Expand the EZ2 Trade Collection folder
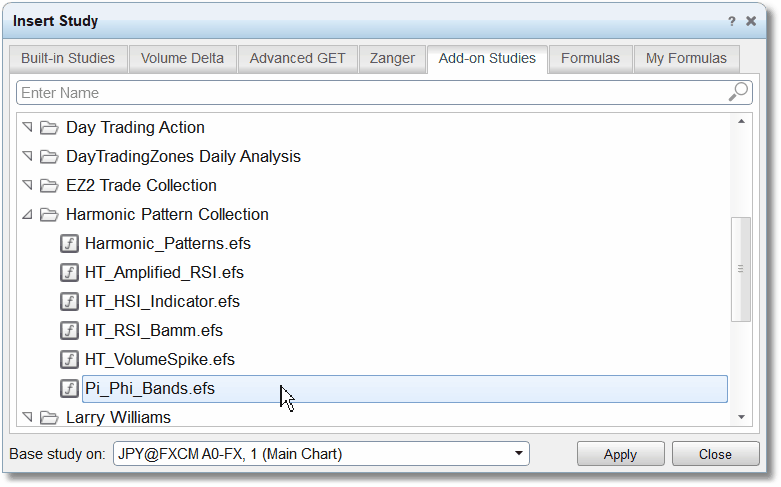Image resolution: width=781 pixels, height=487 pixels. 27,185
